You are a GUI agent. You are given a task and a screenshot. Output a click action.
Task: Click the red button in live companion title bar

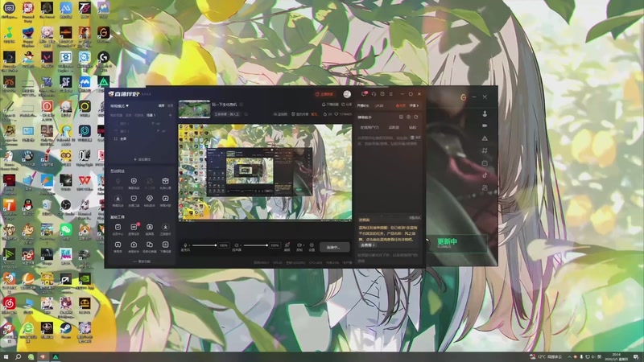tap(324, 94)
